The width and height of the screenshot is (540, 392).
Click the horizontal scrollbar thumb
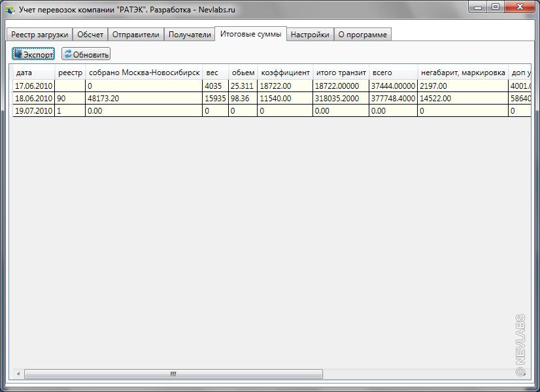tap(173, 374)
